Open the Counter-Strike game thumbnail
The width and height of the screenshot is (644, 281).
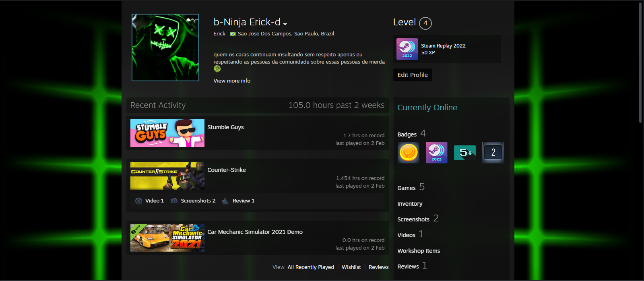pyautogui.click(x=167, y=176)
